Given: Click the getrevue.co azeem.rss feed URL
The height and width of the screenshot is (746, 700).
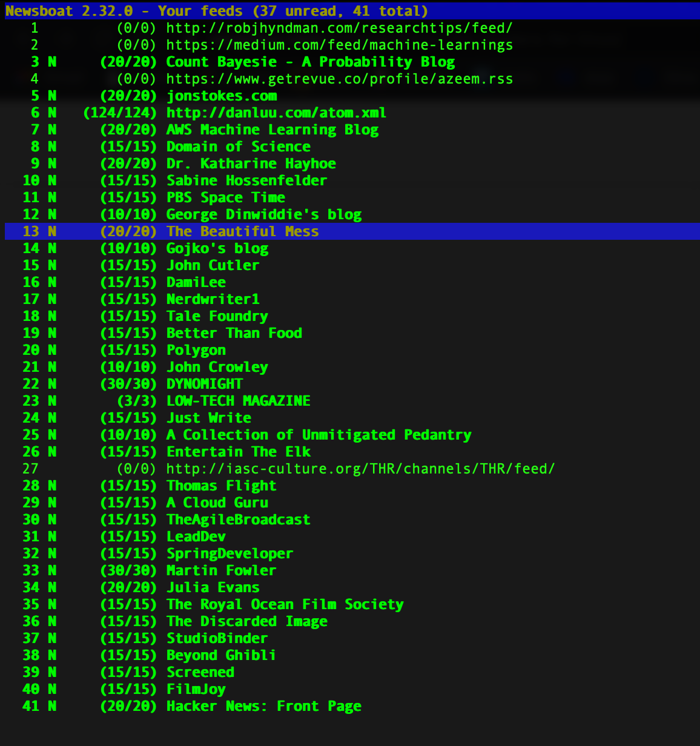Looking at the screenshot, I should point(339,79).
